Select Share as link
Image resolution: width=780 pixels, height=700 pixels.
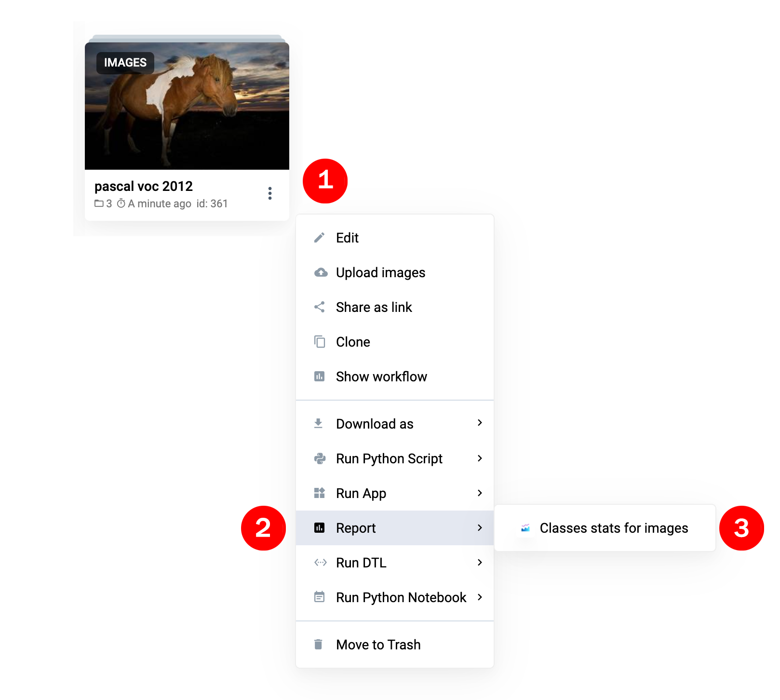[x=395, y=307]
